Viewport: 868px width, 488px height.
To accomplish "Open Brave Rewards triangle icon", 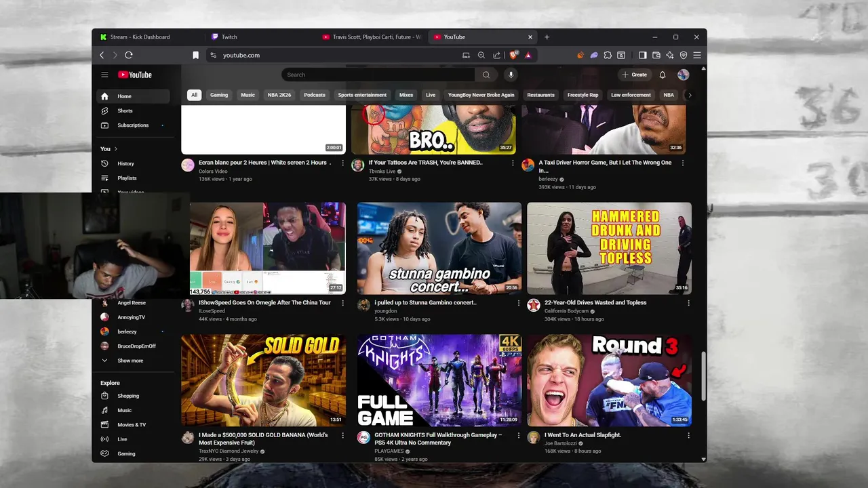I will 528,55.
